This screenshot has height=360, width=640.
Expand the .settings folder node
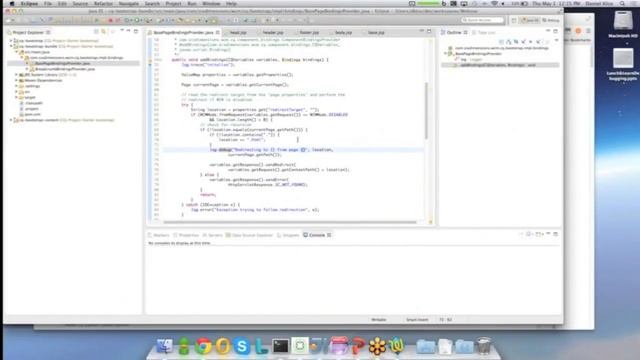17,86
